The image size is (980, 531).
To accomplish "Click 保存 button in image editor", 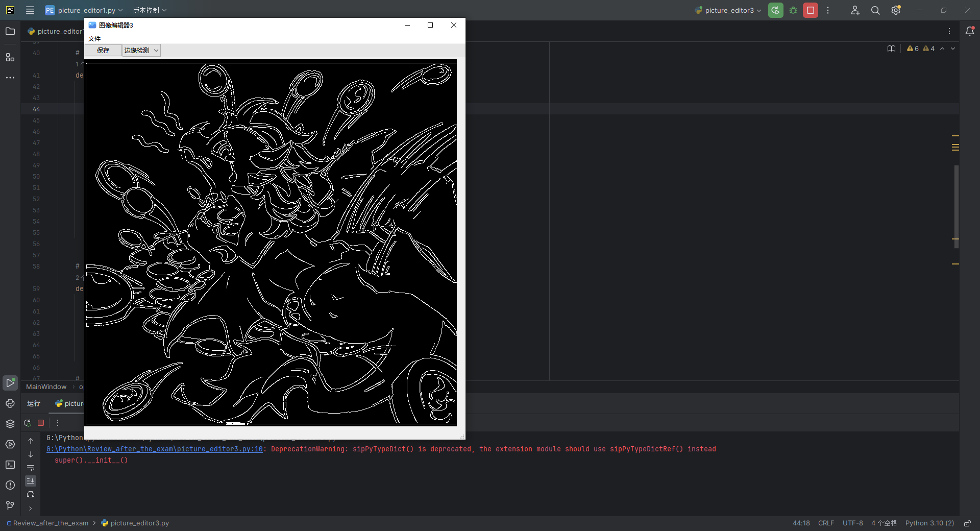I will [103, 50].
